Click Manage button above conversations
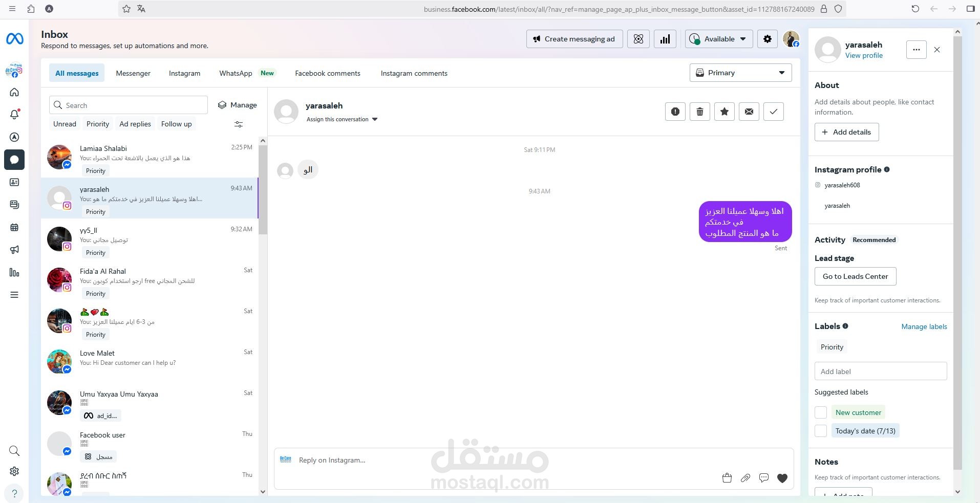Screen dimensions: 980x503 click(x=237, y=105)
